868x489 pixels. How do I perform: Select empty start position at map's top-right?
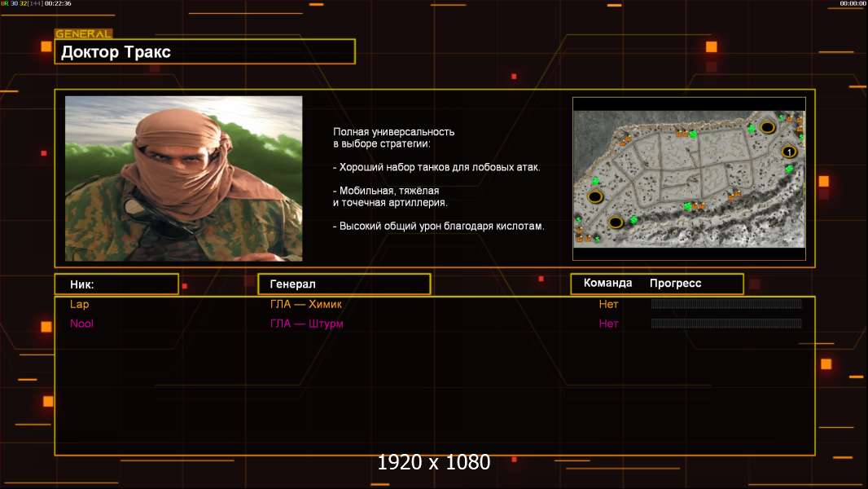(767, 127)
